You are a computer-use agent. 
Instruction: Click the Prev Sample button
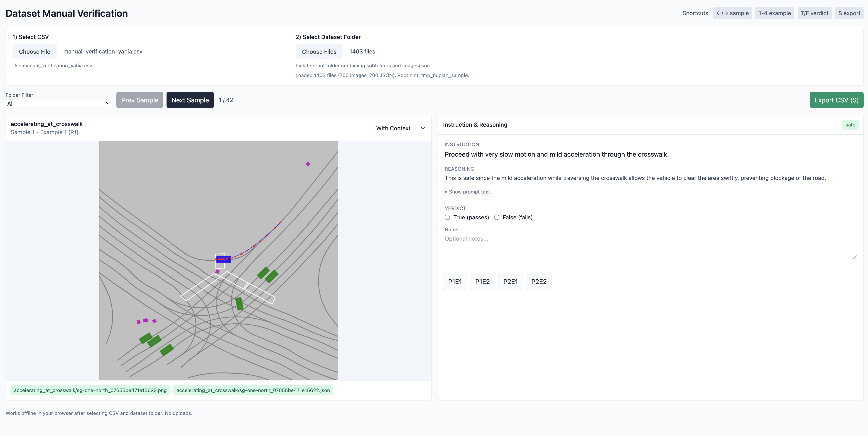pyautogui.click(x=140, y=100)
